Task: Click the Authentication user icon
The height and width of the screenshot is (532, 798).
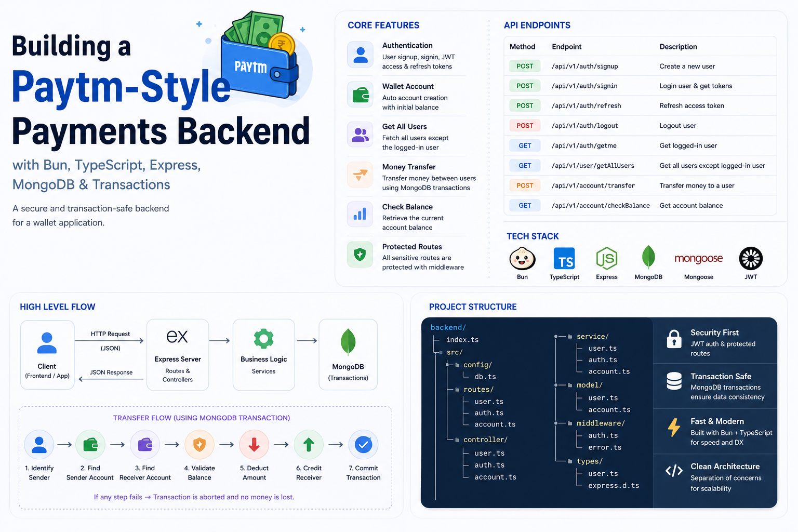Action: coord(360,55)
